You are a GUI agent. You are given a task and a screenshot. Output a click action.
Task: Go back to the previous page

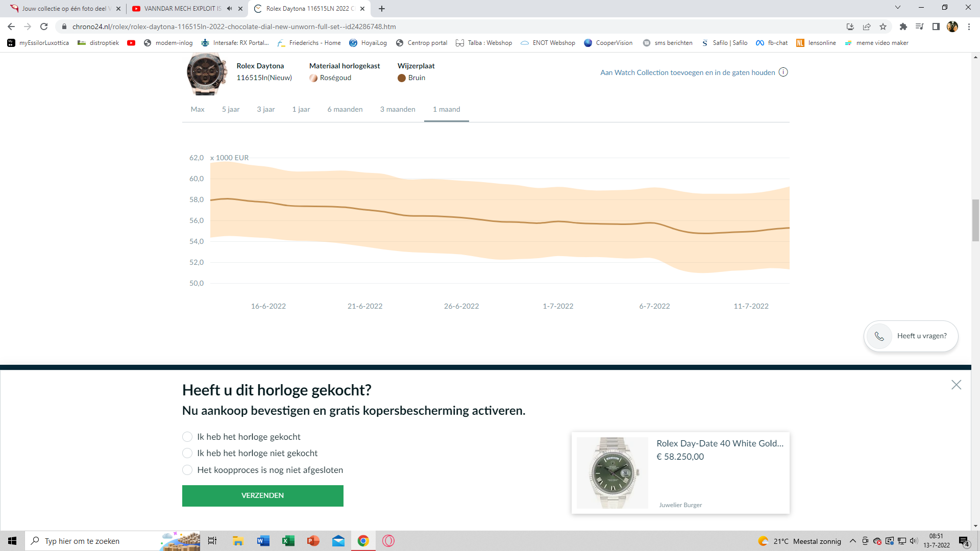tap(11, 27)
